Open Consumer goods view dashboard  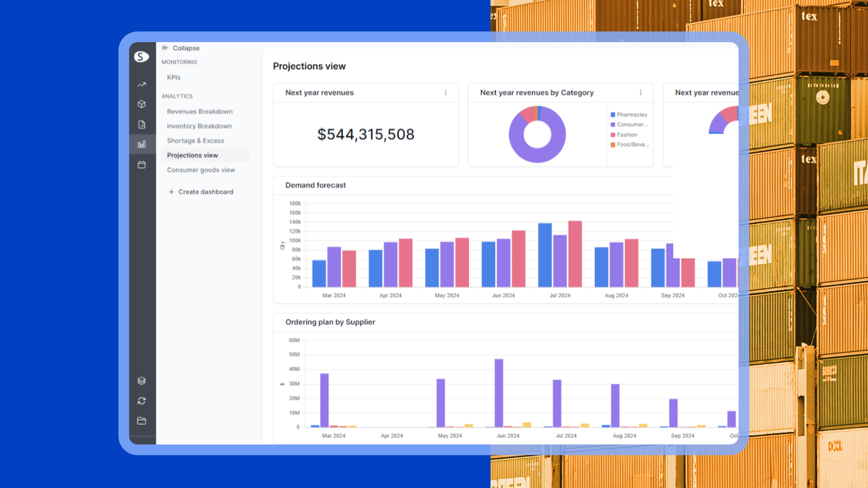click(x=201, y=170)
